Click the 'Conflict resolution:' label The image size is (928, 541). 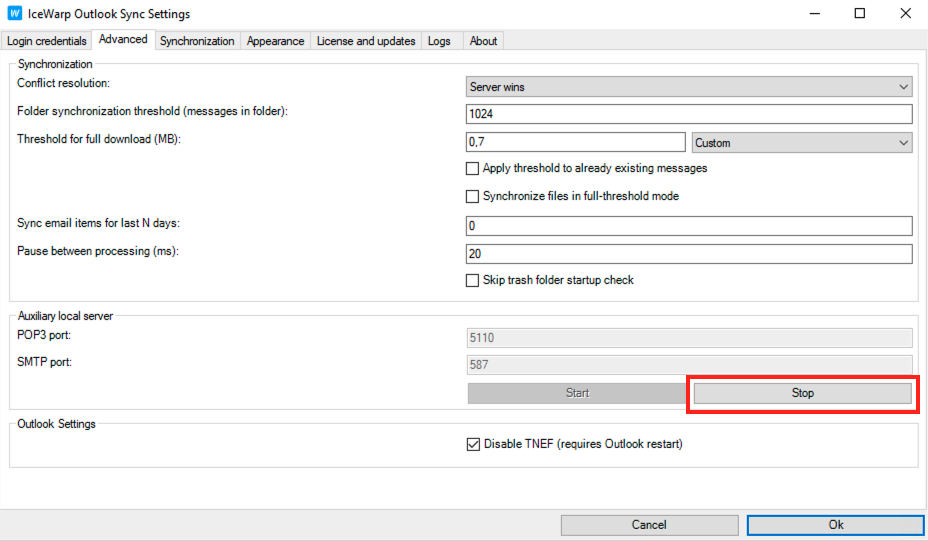click(63, 83)
